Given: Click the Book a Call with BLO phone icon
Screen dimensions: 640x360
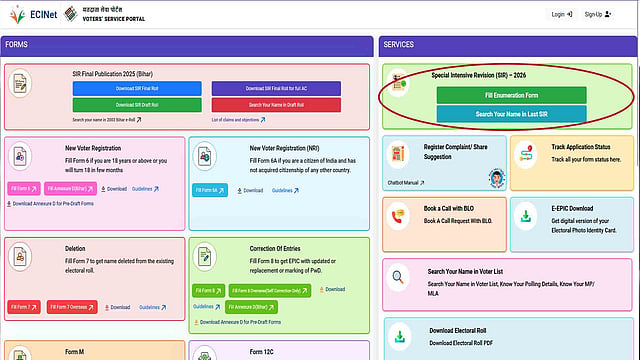Looking at the screenshot, I should 398,216.
